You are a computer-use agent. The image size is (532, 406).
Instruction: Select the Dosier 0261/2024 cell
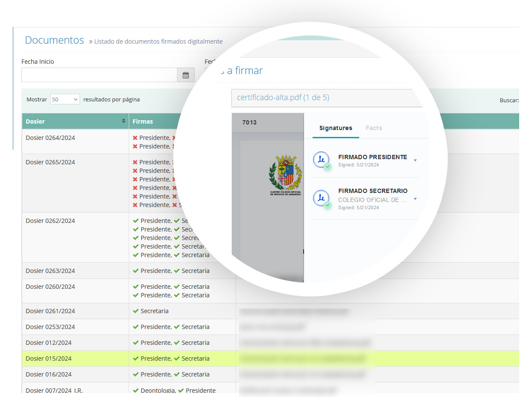(x=75, y=311)
